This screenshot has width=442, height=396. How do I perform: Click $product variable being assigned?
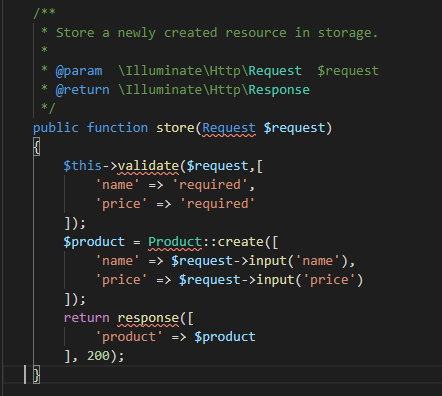(x=94, y=242)
